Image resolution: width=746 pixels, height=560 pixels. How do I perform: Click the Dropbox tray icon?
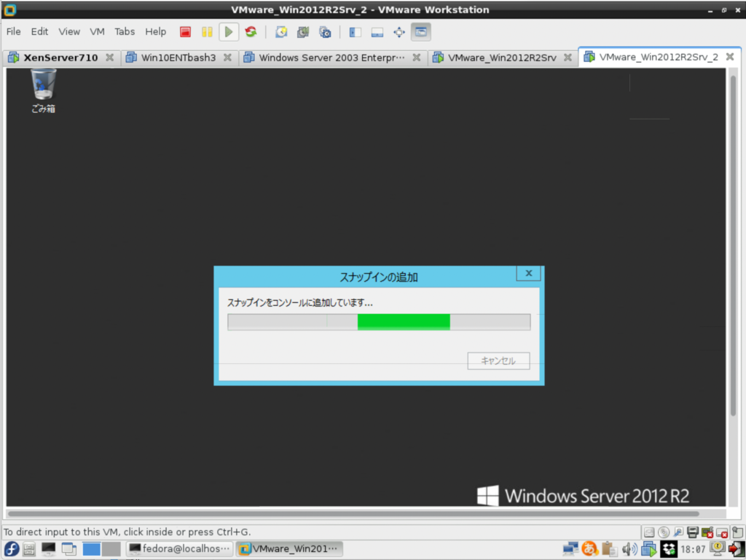669,549
